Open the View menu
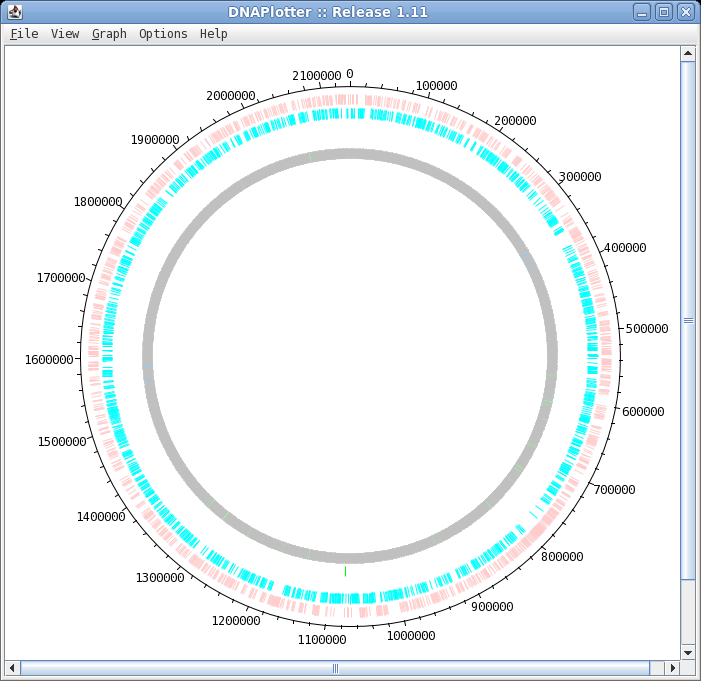 [x=65, y=34]
